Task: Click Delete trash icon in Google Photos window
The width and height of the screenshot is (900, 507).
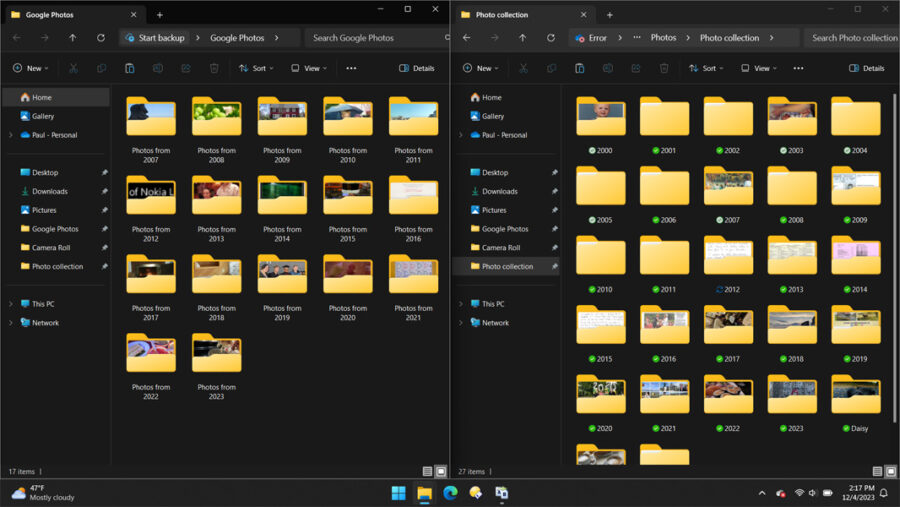Action: (x=214, y=68)
